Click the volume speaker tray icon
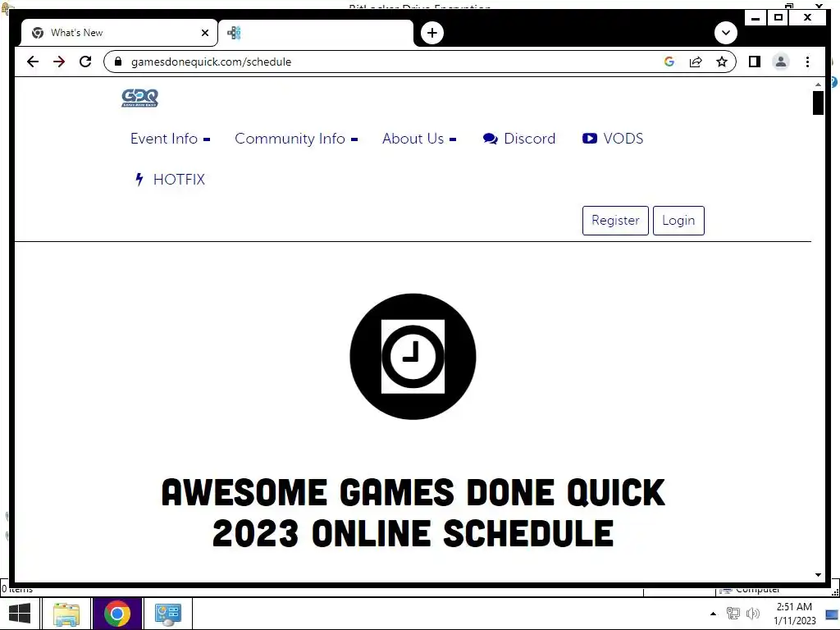 click(753, 614)
